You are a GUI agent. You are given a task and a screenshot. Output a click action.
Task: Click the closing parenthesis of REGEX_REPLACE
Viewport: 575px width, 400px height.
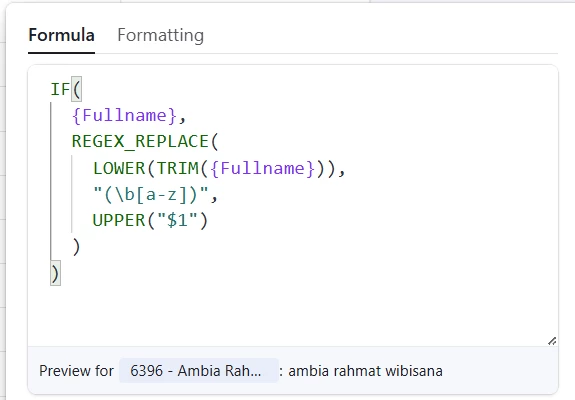[76, 247]
